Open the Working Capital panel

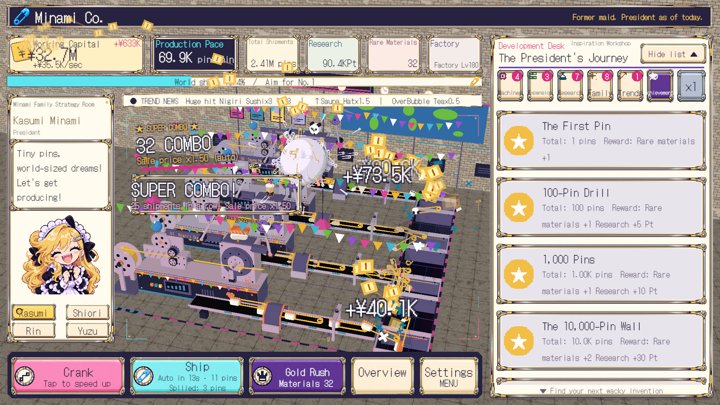pyautogui.click(x=76, y=54)
